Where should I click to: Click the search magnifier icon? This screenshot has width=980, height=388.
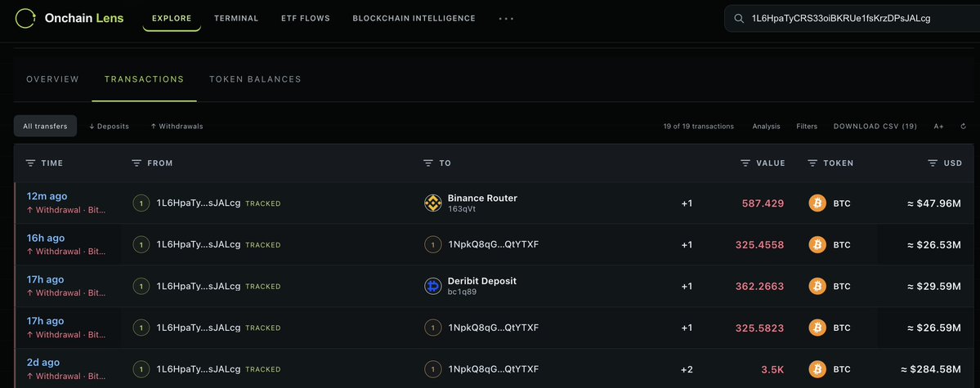point(739,19)
